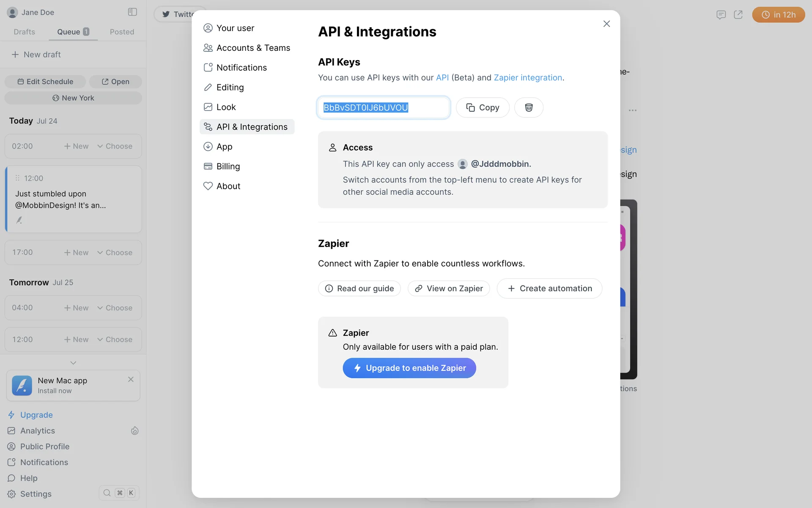Open Billing settings section
Image resolution: width=812 pixels, height=508 pixels.
pyautogui.click(x=228, y=166)
